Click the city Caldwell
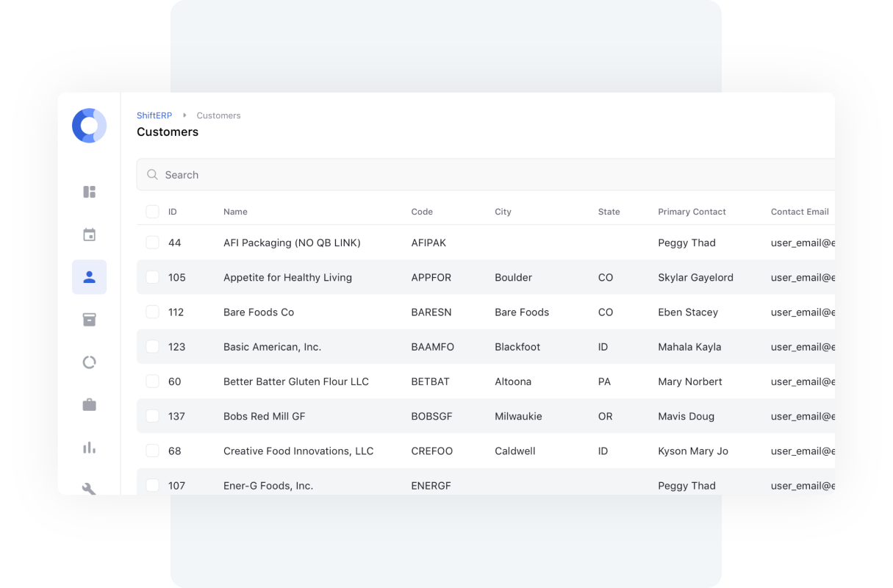Screen dimensions: 893x588 (x=515, y=451)
